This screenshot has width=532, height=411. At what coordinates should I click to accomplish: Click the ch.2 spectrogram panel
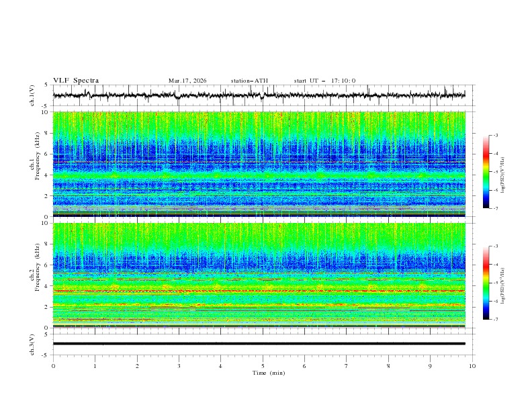click(259, 275)
